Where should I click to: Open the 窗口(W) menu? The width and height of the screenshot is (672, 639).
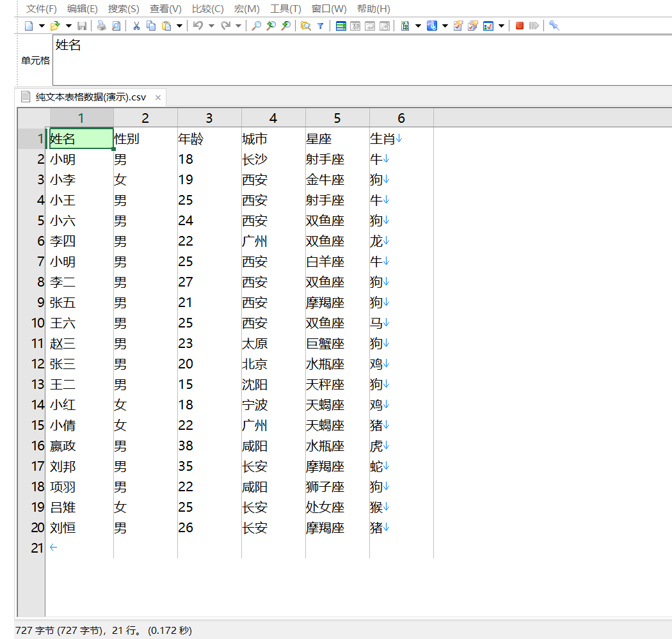(x=329, y=9)
